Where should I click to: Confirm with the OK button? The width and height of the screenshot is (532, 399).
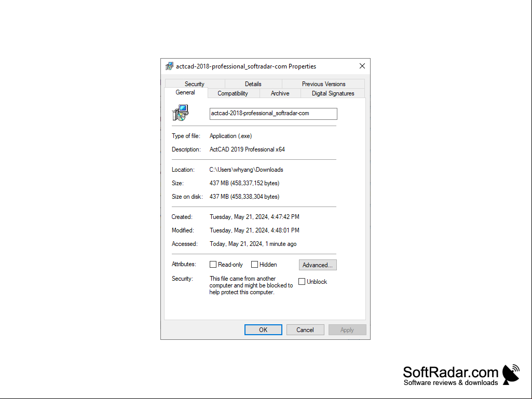tap(263, 330)
